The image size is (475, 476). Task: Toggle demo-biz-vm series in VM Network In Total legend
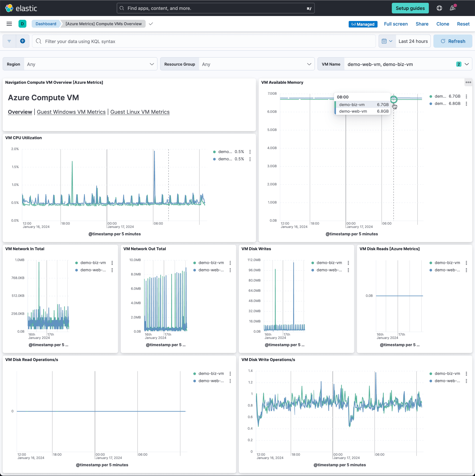93,263
